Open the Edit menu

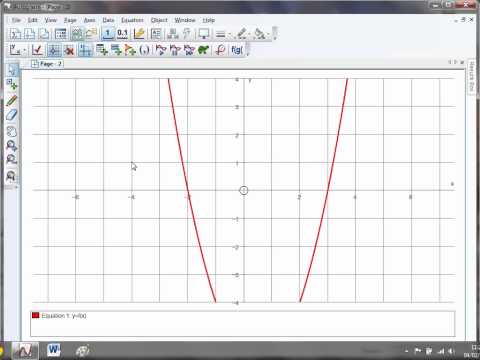pos(33,20)
